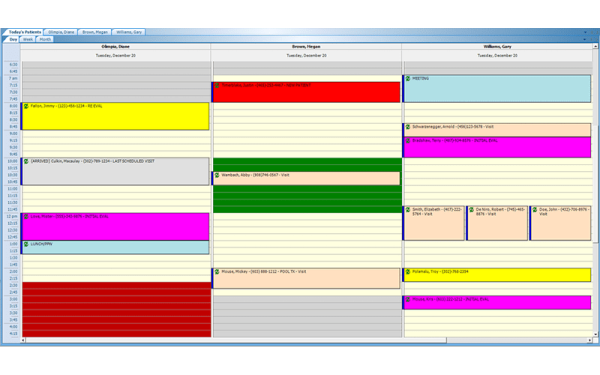Screen dimensions: 600x375
Task: Click the icon on Wambach, Abby visit
Action: coord(217,175)
